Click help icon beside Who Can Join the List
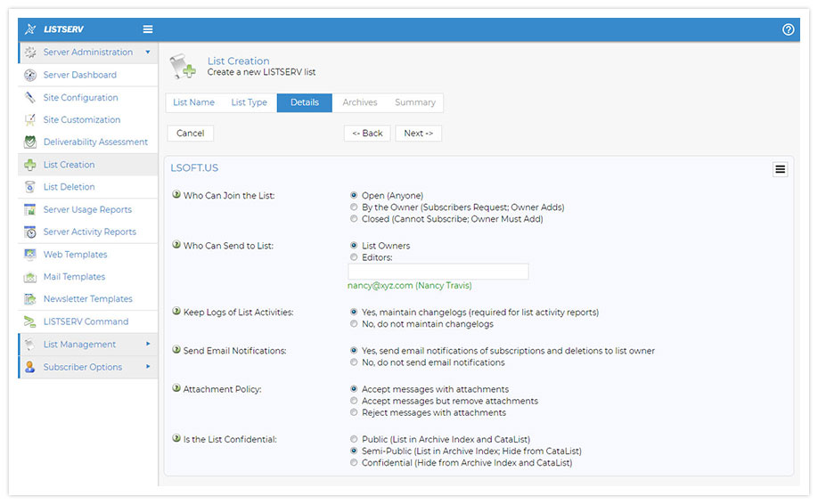Screen dimensions: 818x504 [x=176, y=194]
